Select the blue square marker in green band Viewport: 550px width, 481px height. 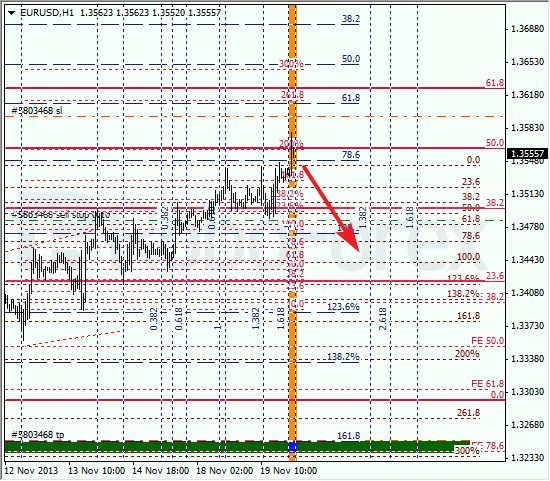(292, 447)
